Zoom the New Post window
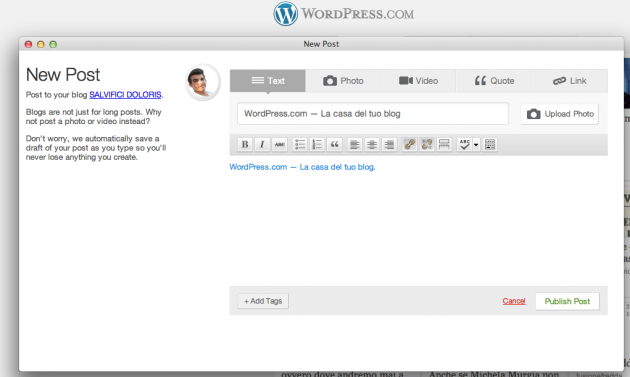This screenshot has height=377, width=630. (x=53, y=44)
